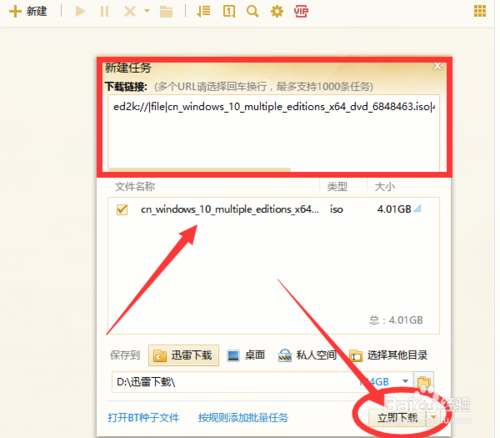Choose 桌面 as save location
Viewport: 500px width, 438px height.
pyautogui.click(x=246, y=355)
